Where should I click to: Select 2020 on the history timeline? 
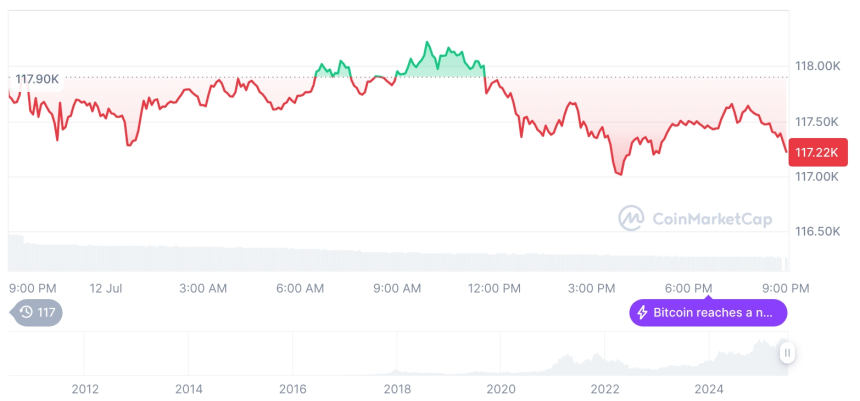(501, 388)
